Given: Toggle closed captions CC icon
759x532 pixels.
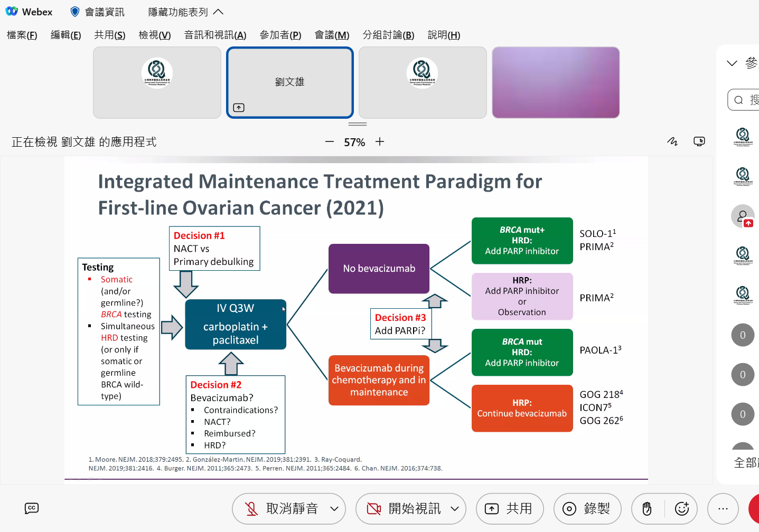Looking at the screenshot, I should tap(32, 509).
